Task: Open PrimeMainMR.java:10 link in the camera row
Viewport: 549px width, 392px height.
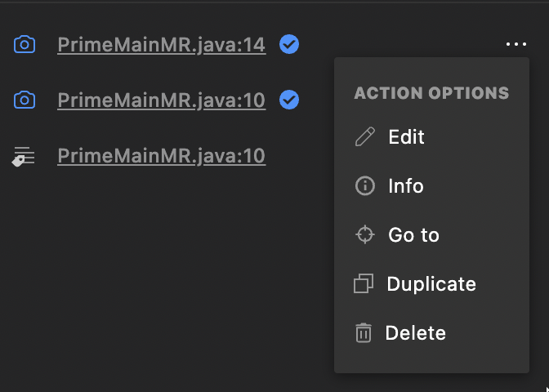Action: pos(161,100)
